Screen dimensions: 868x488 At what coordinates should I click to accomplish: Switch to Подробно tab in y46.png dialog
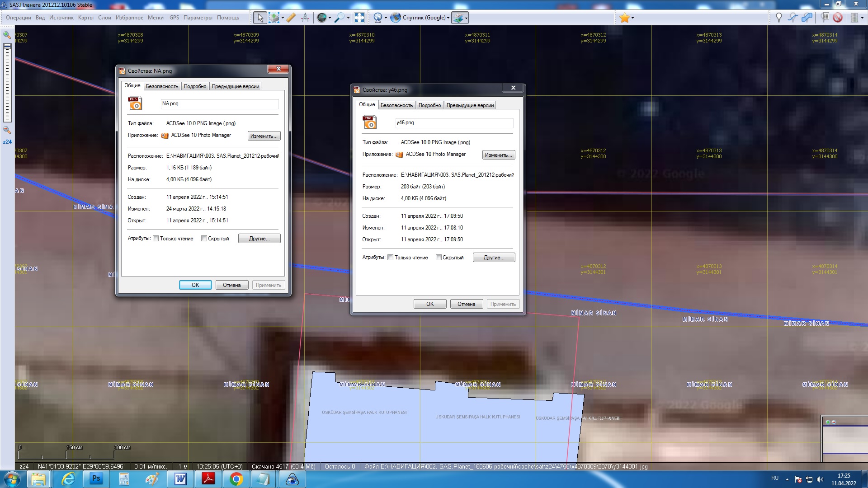[429, 105]
